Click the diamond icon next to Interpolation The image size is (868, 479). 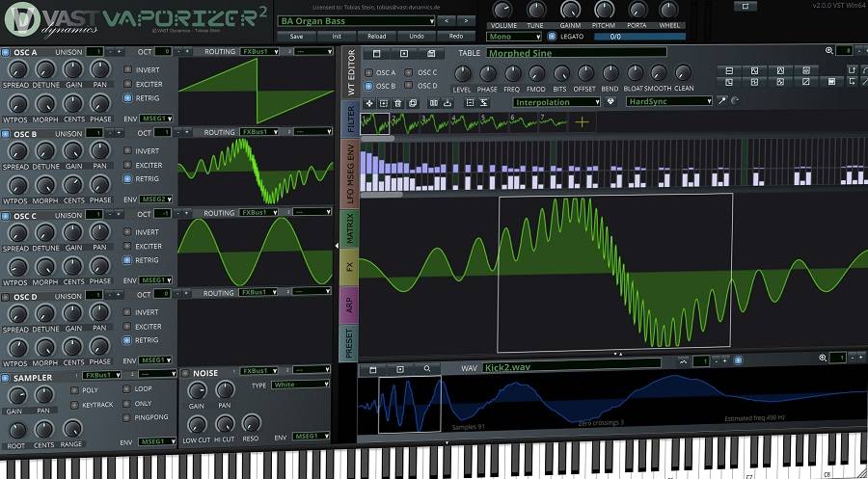(x=611, y=101)
